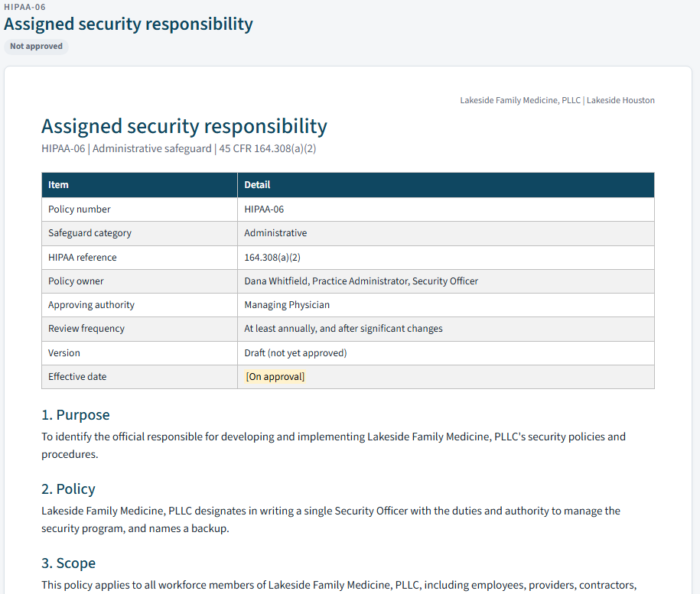The height and width of the screenshot is (594, 700).
Task: Click the 'Managing Physician' detail cell
Action: click(x=446, y=305)
